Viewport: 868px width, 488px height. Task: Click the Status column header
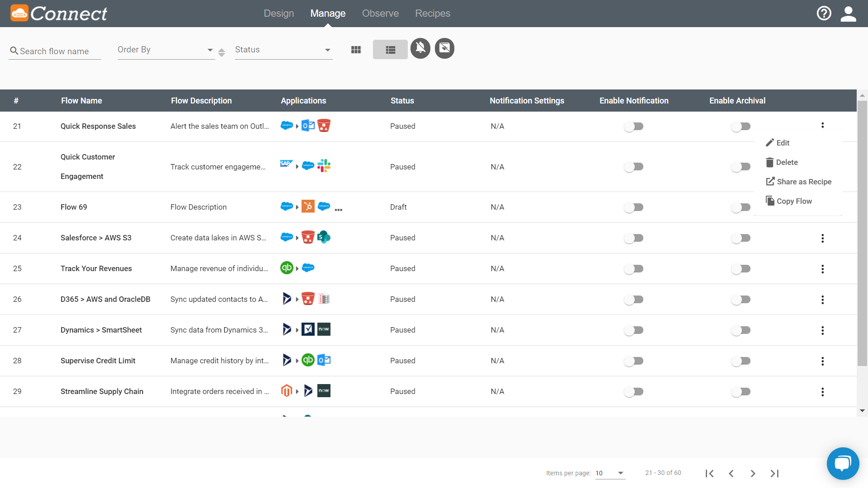[402, 101]
